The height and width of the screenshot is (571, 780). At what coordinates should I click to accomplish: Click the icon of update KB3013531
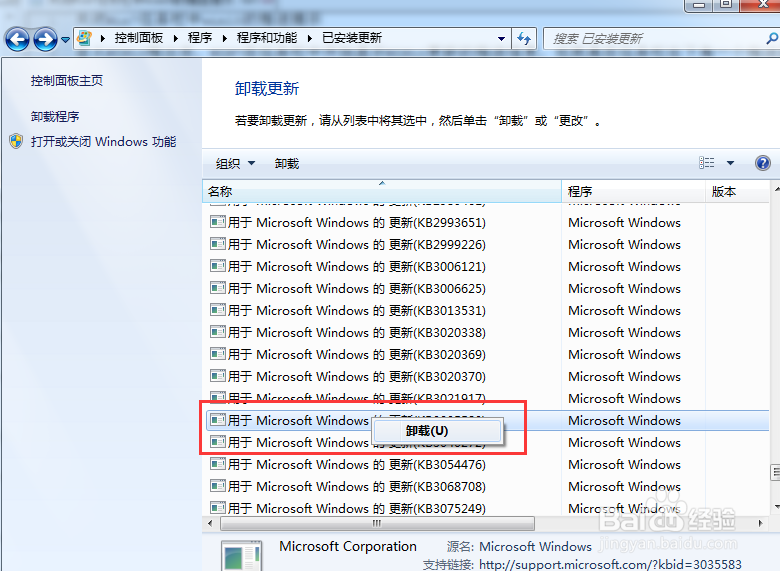(218, 309)
